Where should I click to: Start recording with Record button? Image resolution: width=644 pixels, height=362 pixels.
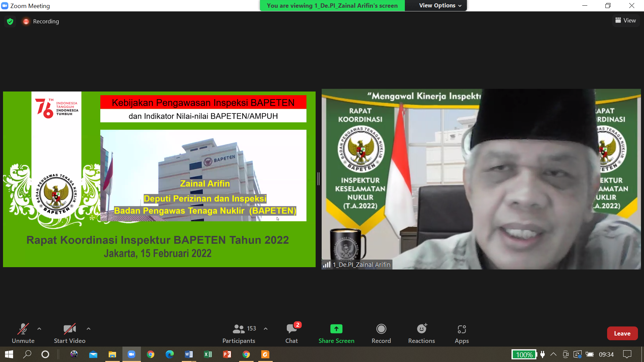click(381, 333)
